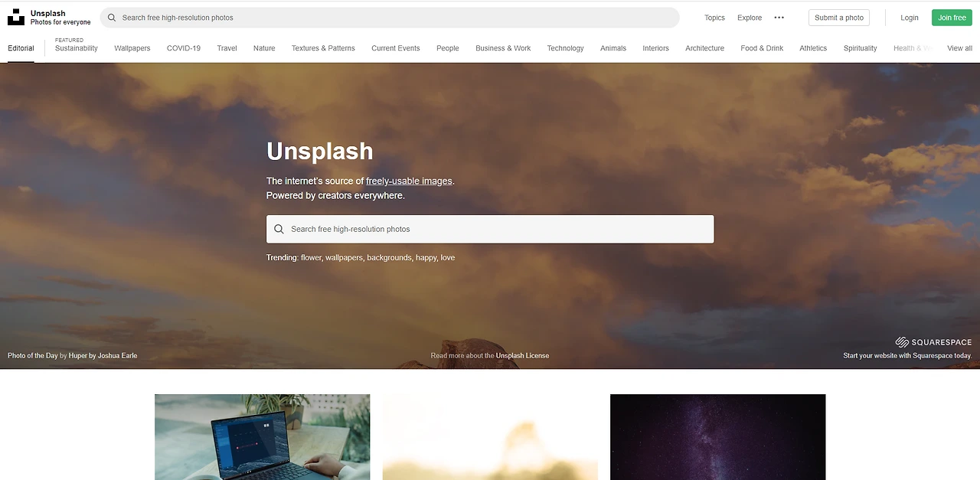Click the Squarespace logo
The height and width of the screenshot is (480, 980).
point(933,342)
